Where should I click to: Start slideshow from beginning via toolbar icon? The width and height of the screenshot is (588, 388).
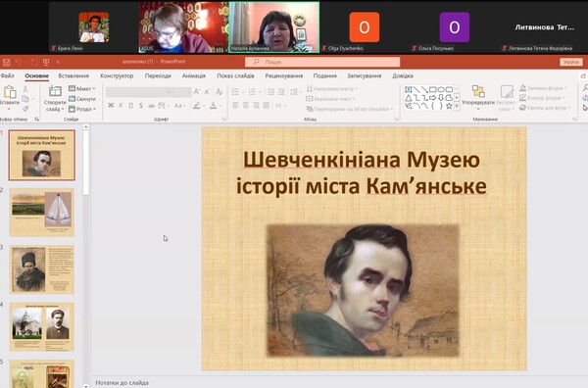(x=46, y=62)
